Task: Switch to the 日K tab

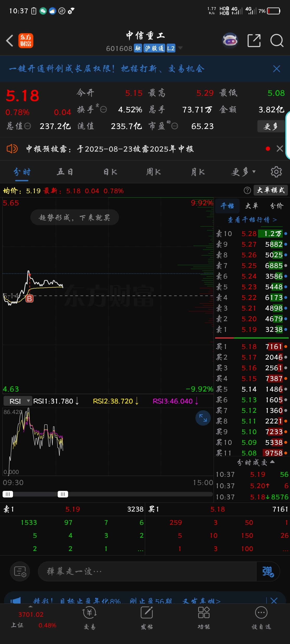Action: click(110, 172)
